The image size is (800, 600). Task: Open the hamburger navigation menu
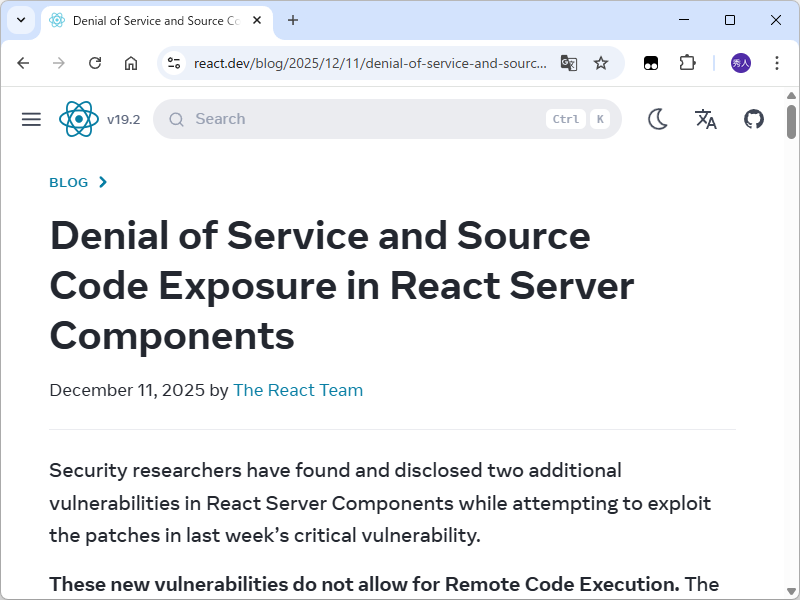click(31, 119)
